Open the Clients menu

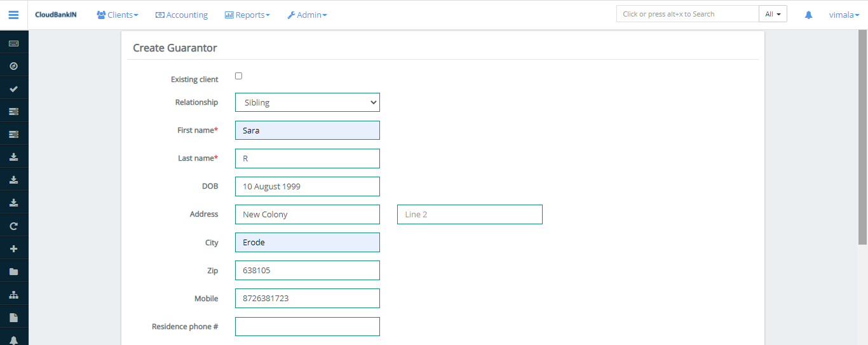point(118,15)
